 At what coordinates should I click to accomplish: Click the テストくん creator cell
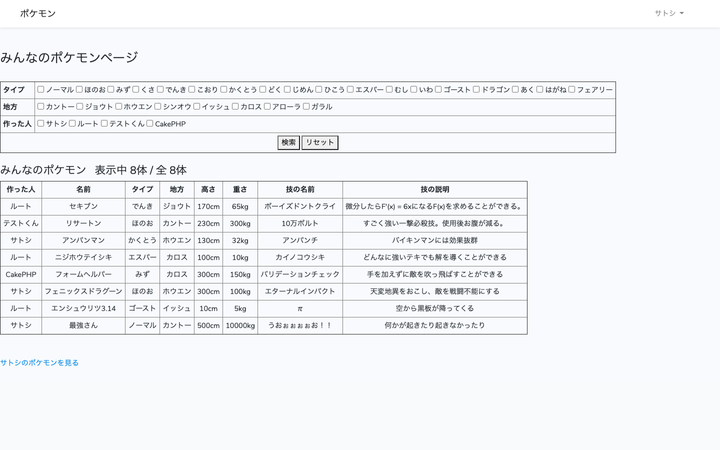click(x=21, y=223)
